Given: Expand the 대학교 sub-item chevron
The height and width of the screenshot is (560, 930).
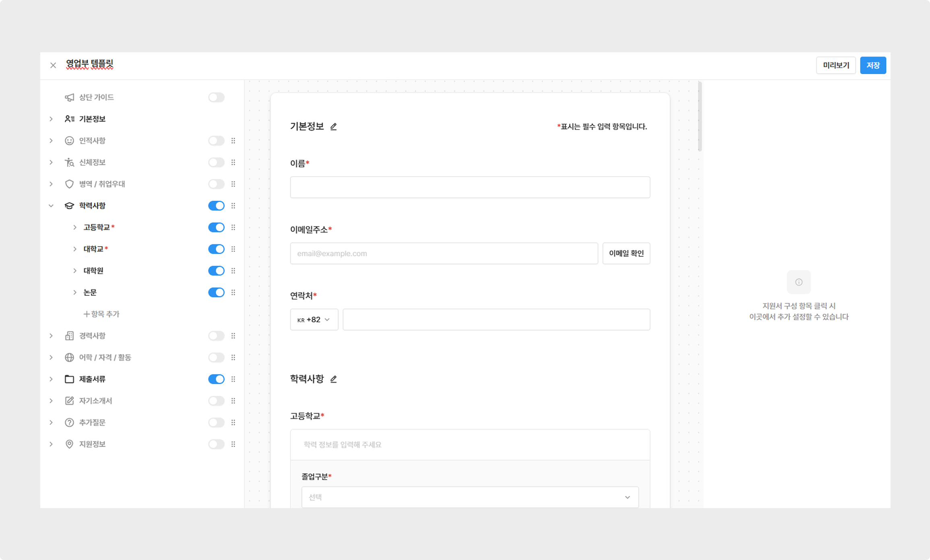Looking at the screenshot, I should coord(75,249).
